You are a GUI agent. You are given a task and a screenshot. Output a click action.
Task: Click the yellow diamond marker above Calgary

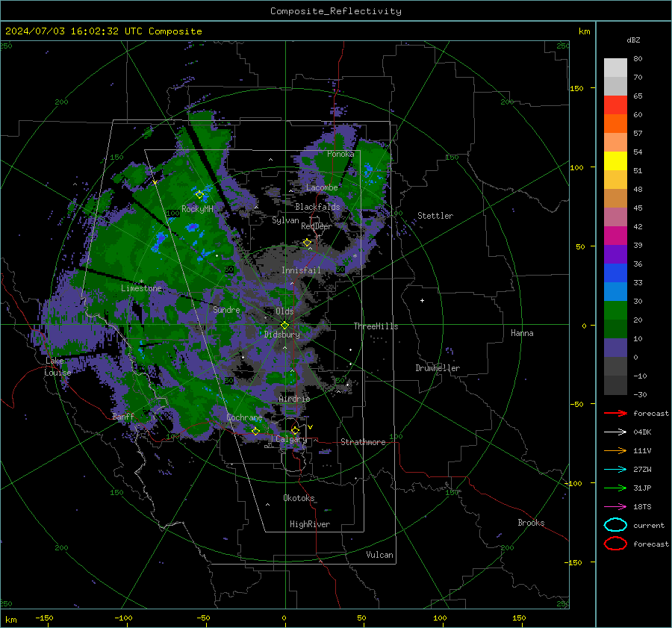(x=295, y=430)
